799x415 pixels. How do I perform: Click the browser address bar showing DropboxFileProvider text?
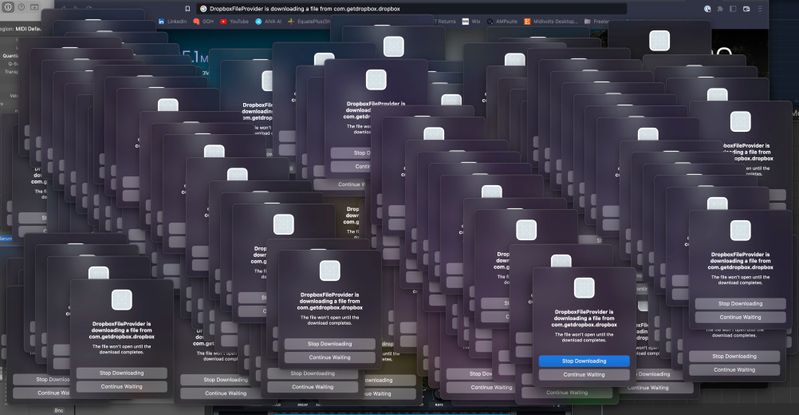pyautogui.click(x=412, y=9)
